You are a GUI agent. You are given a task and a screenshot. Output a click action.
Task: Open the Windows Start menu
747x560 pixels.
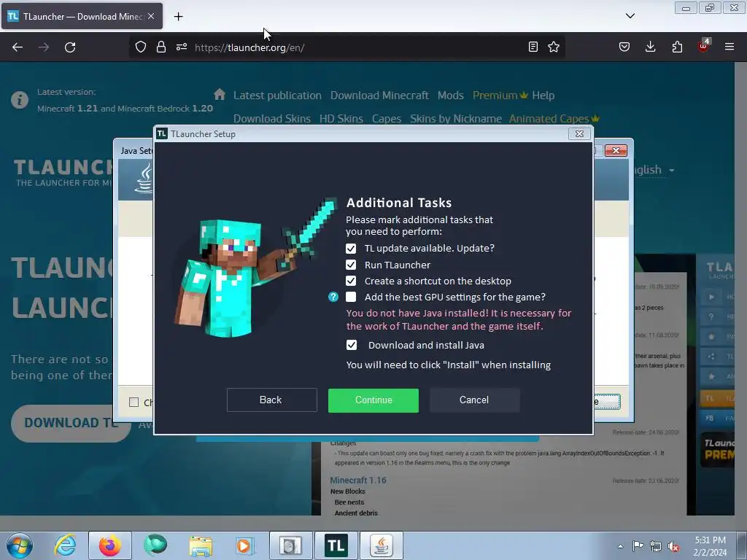(20, 545)
